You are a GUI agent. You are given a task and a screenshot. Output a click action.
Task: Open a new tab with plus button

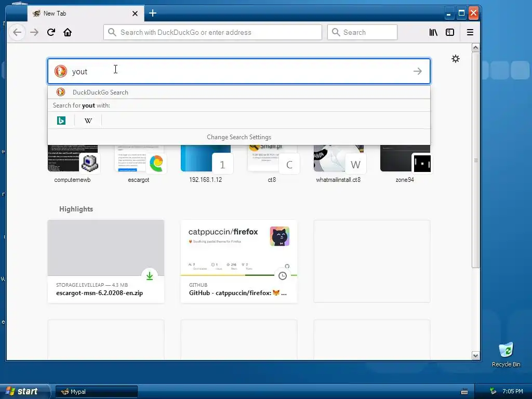click(x=153, y=13)
